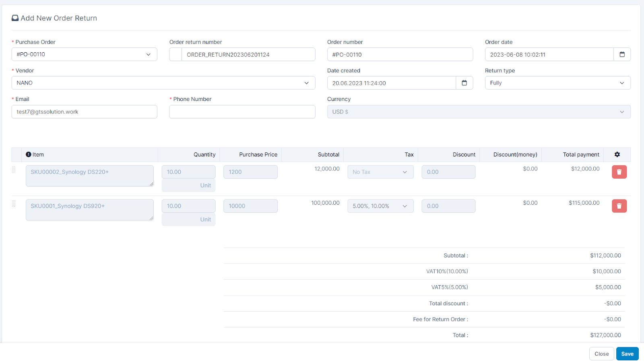Expand the 5.00%, 10.00% tax selector

click(380, 206)
